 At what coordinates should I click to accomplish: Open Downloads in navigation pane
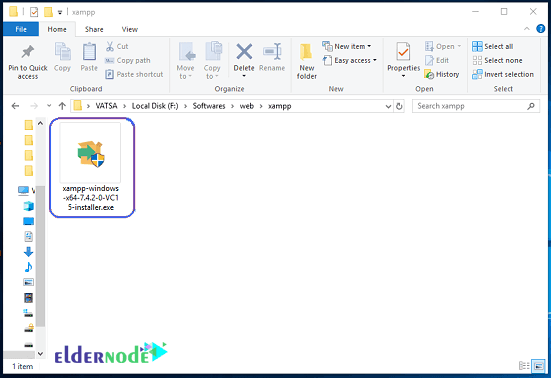pos(28,252)
